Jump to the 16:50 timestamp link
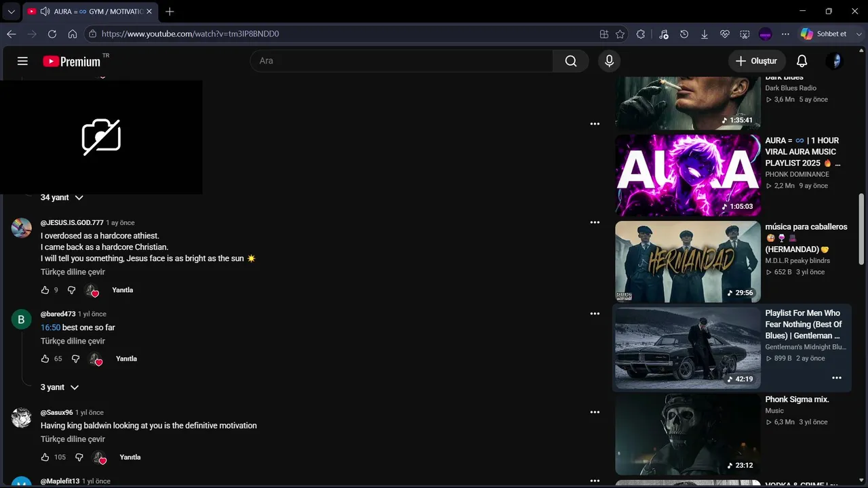 (x=50, y=327)
